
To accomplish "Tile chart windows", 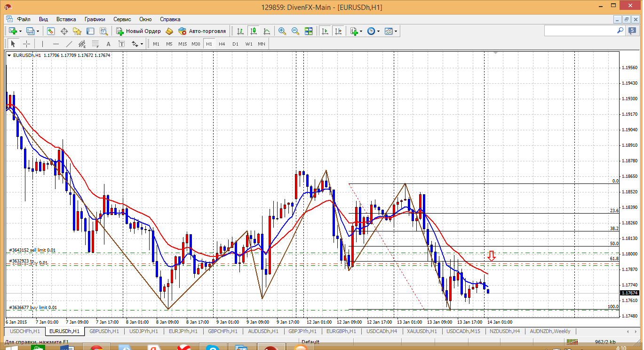I will coord(309,31).
